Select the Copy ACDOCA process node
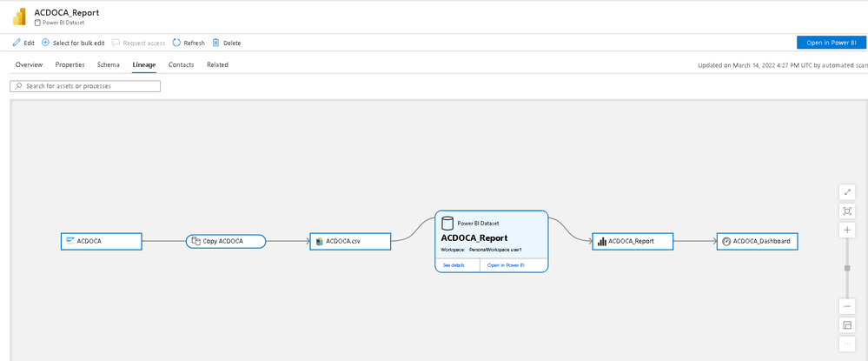 [226, 241]
